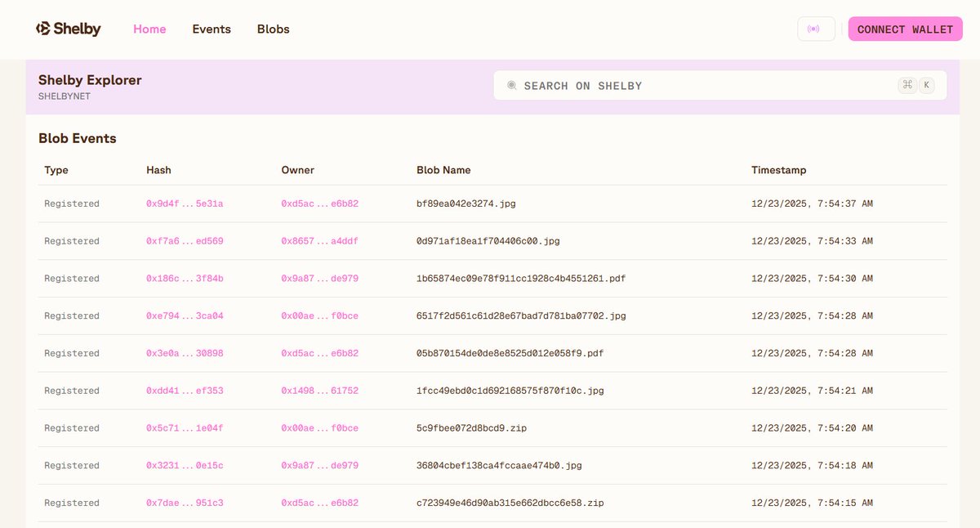Select blob name 1b65874ec09e78f911cc1928c4b4551261.pdf
The width and height of the screenshot is (980, 528).
click(x=521, y=279)
